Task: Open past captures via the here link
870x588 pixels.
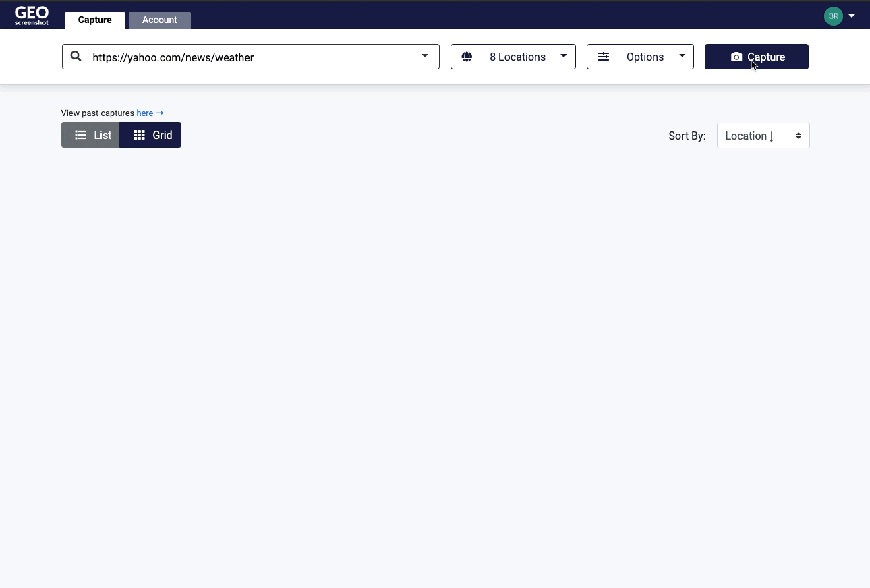Action: coord(144,113)
